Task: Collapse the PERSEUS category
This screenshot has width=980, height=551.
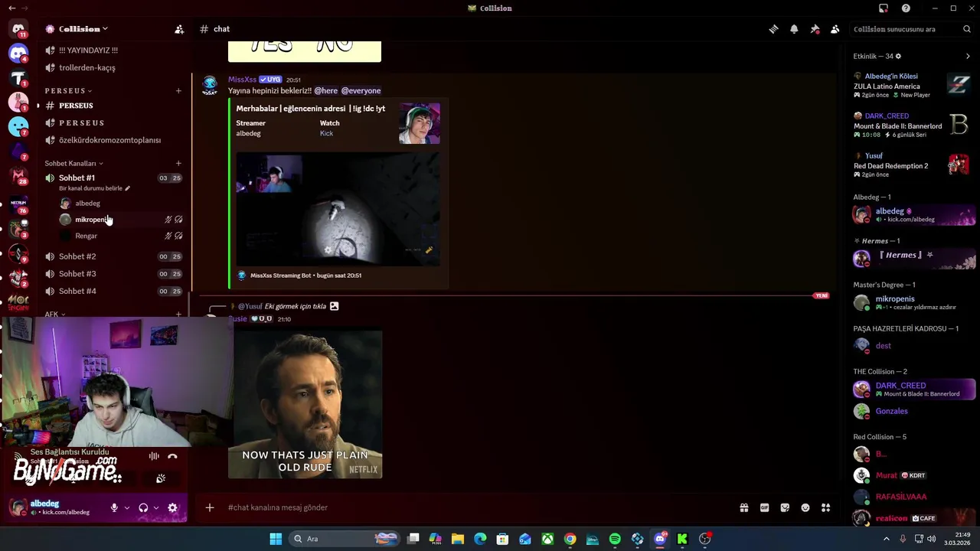Action: coord(68,91)
